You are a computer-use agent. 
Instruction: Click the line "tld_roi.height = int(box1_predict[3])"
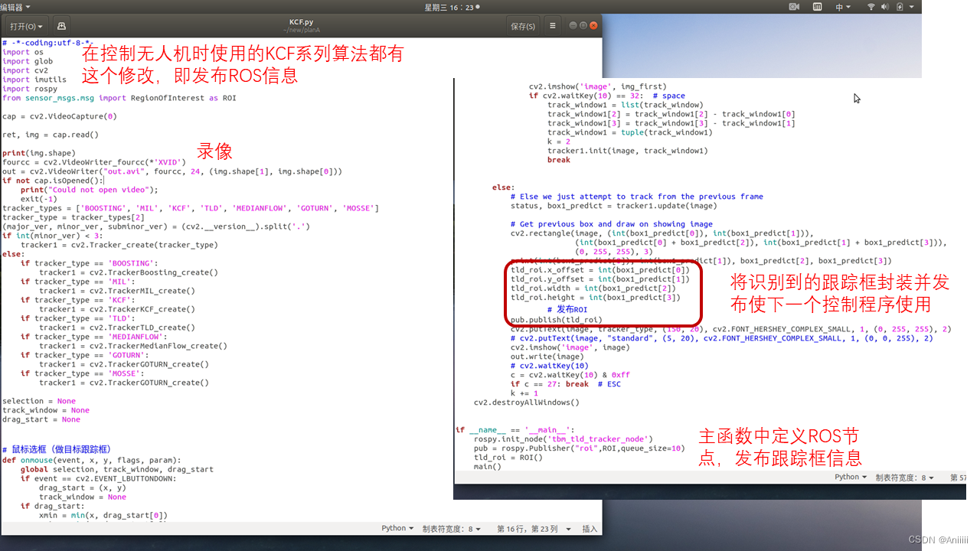tap(596, 298)
